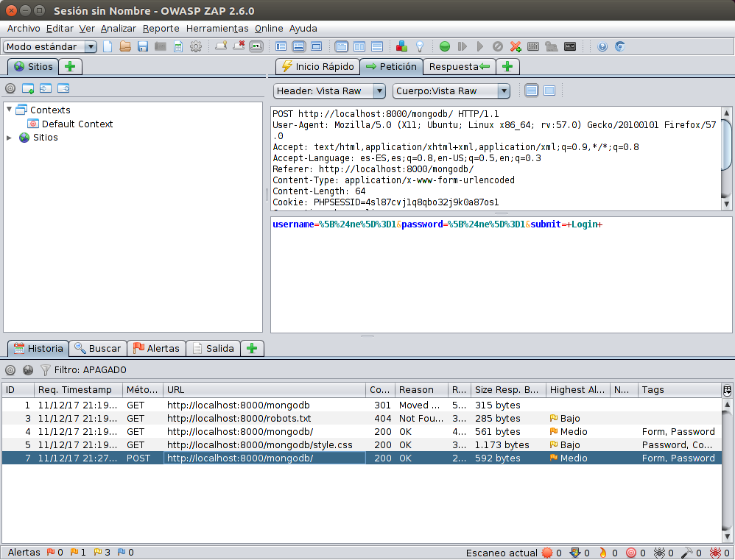Click the red-blue-green Manage Add-ons icon
Screen dimensions: 735x560
coord(401,46)
